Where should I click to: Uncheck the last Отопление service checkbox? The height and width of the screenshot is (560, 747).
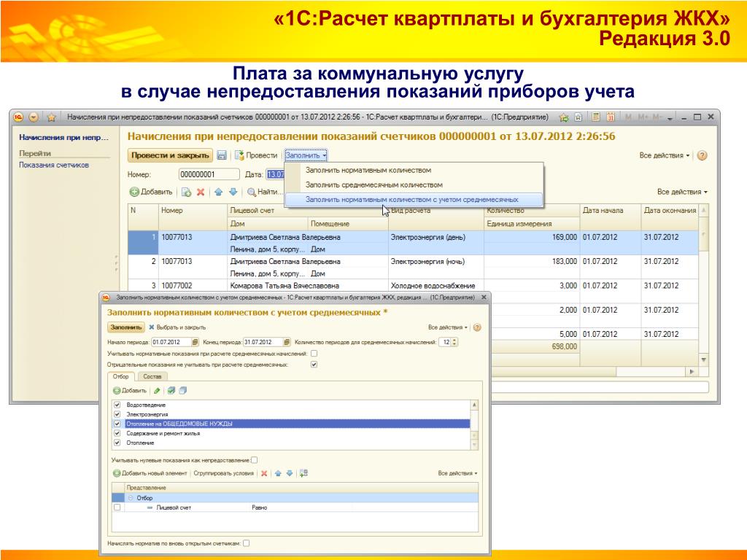[117, 443]
